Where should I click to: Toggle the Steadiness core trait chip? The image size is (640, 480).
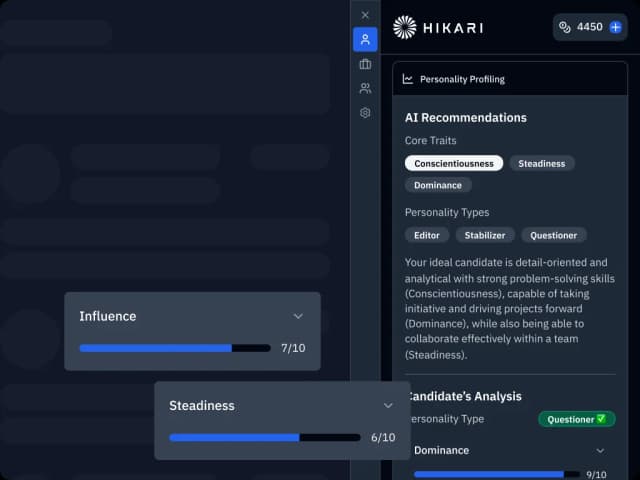[541, 163]
